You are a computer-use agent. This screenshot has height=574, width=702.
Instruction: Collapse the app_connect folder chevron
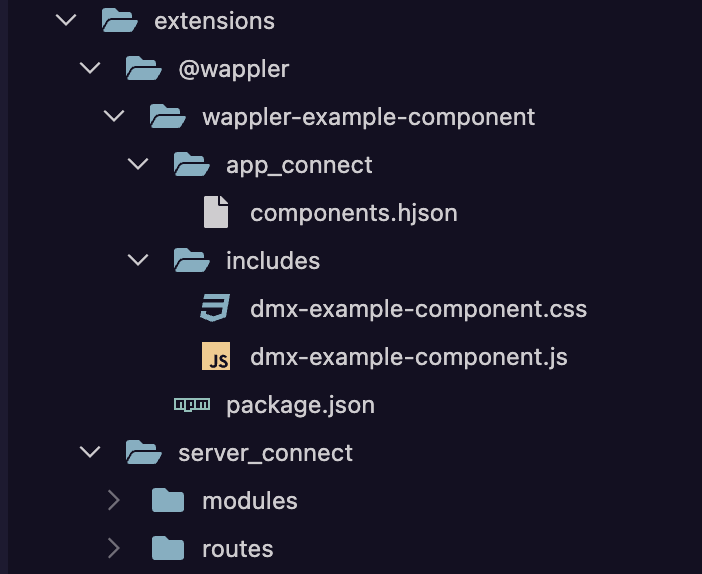138,164
